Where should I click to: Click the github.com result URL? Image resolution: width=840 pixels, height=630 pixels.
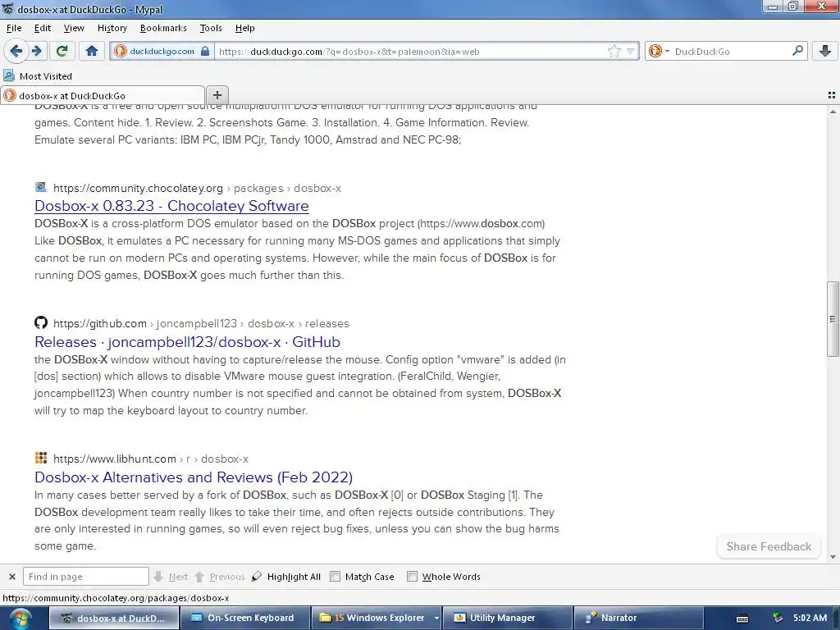coord(99,323)
